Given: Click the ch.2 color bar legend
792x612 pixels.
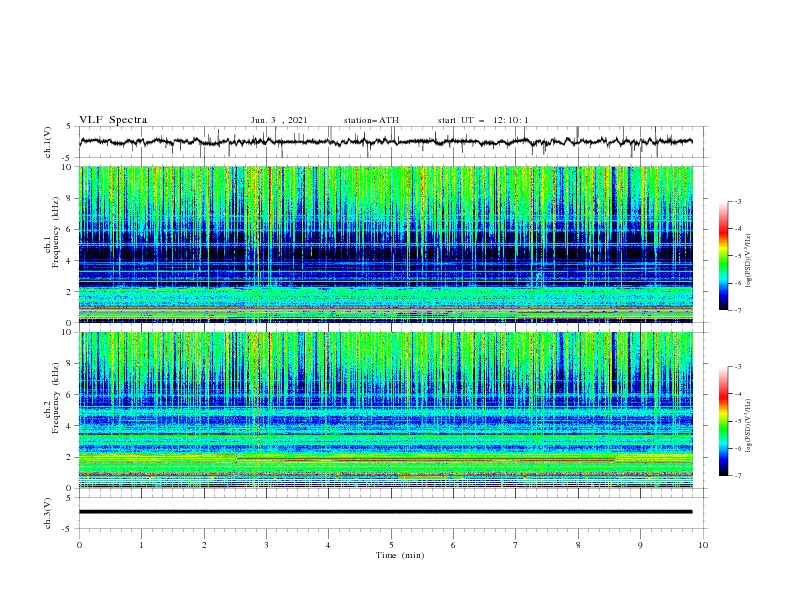Looking at the screenshot, I should [x=723, y=421].
